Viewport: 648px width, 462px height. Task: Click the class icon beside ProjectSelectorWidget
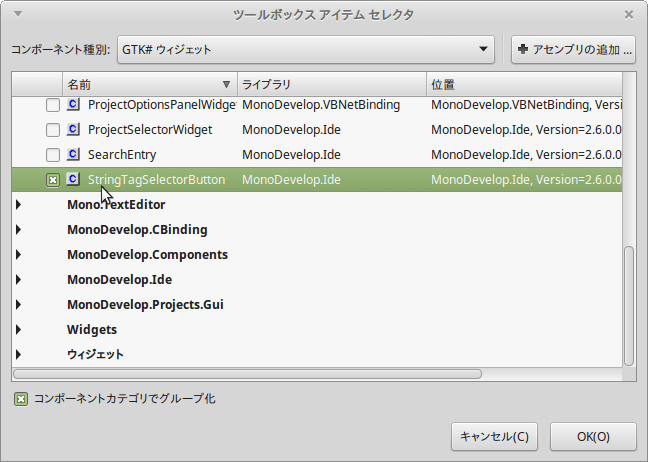tap(73, 130)
